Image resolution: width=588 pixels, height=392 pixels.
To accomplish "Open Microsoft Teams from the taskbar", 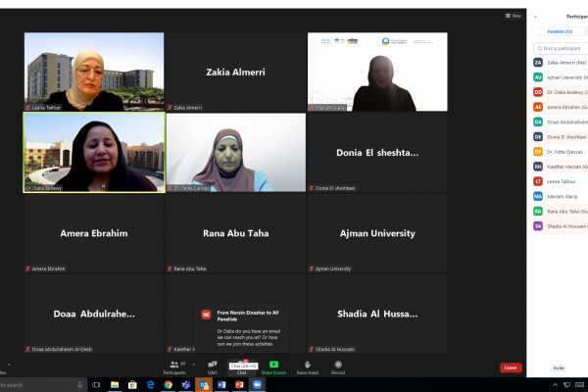I will tap(186, 385).
